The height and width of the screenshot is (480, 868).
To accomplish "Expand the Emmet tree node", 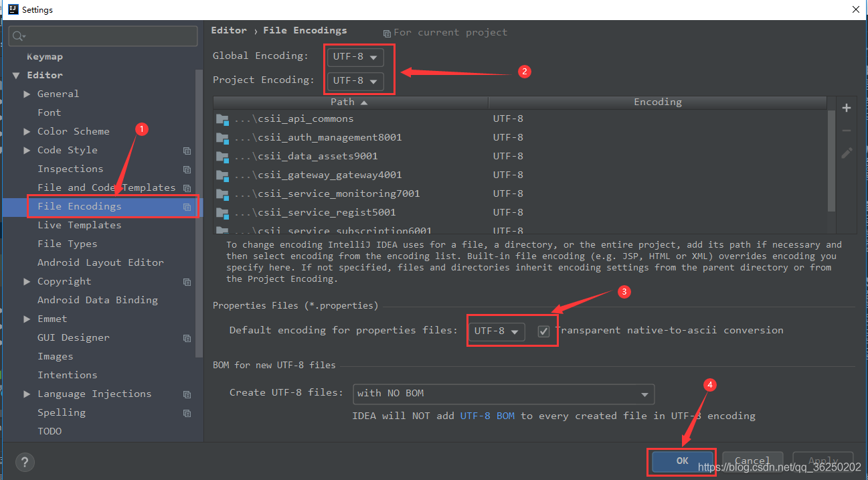I will [27, 319].
